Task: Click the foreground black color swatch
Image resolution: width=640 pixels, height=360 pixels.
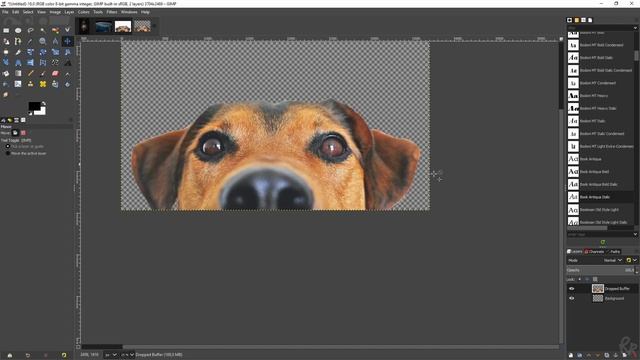Action: click(x=33, y=106)
